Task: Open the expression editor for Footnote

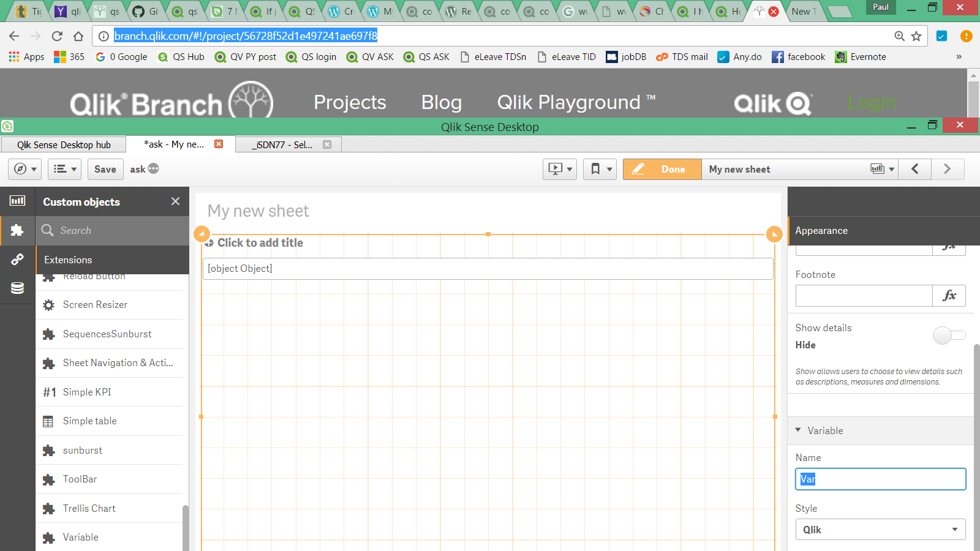Action: pos(949,296)
